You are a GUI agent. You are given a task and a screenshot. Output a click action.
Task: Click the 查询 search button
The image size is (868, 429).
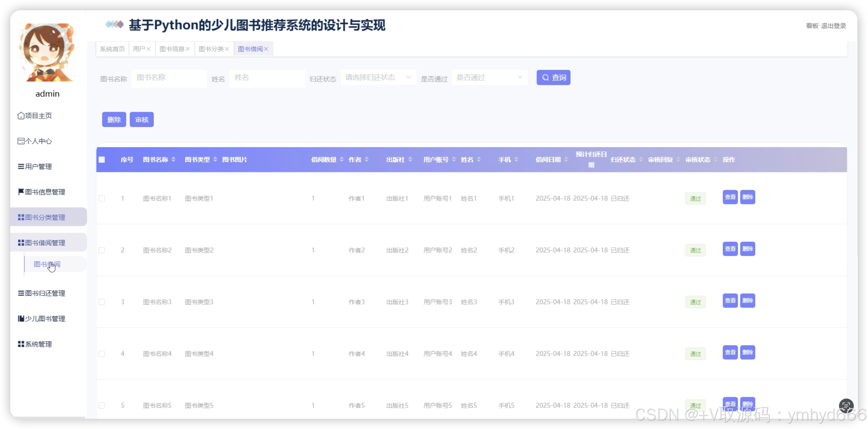[x=553, y=78]
